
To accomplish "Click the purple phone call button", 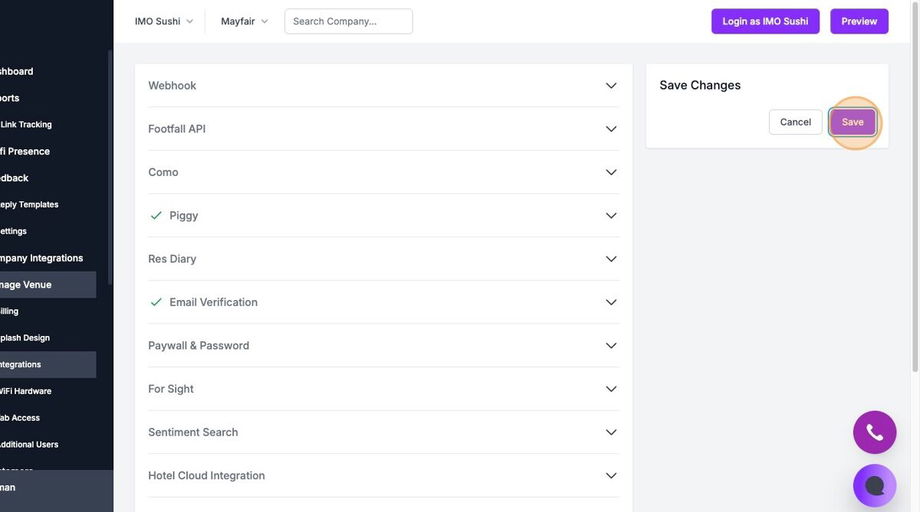I will pos(874,432).
